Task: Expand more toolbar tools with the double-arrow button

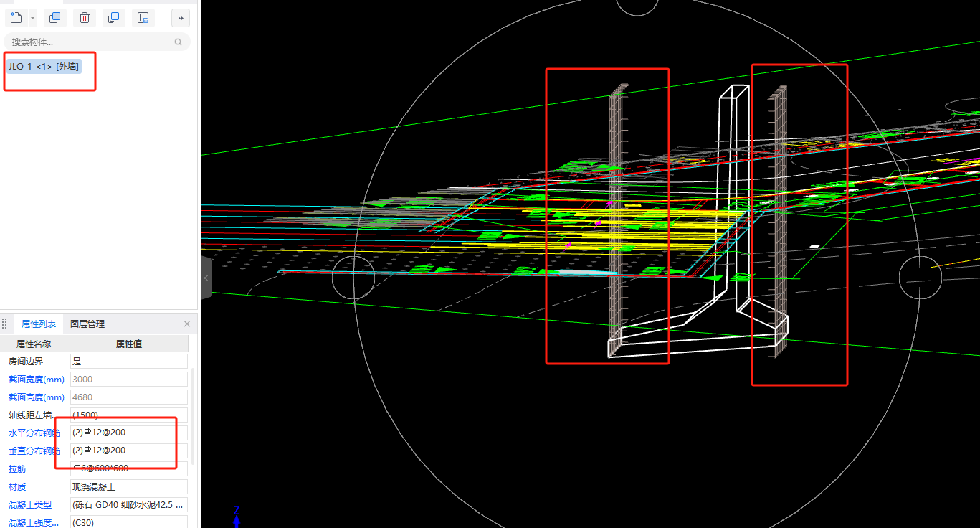Action: coord(181,18)
